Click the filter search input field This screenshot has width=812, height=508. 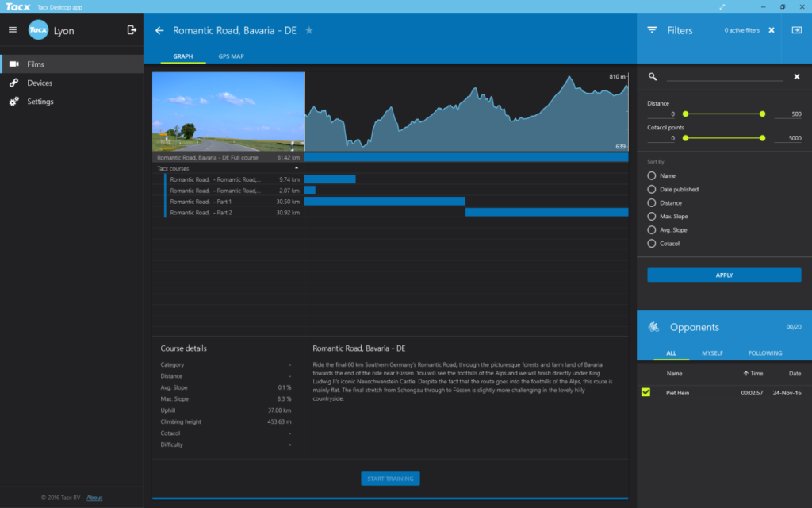pos(725,76)
